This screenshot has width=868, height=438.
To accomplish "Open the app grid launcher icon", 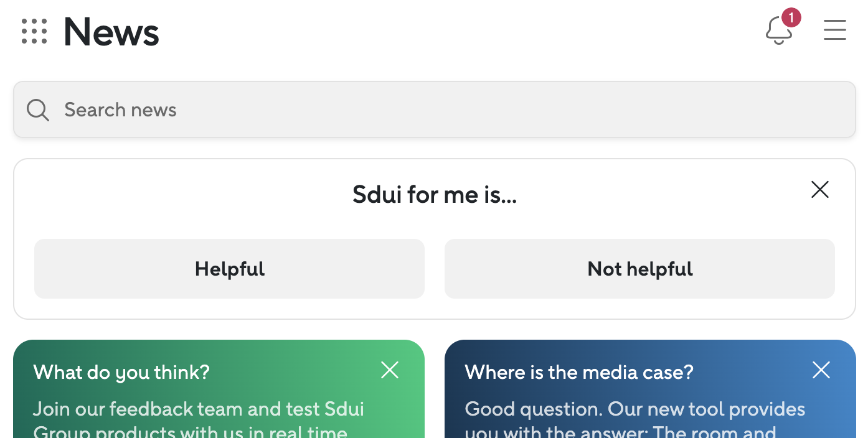I will tap(34, 31).
